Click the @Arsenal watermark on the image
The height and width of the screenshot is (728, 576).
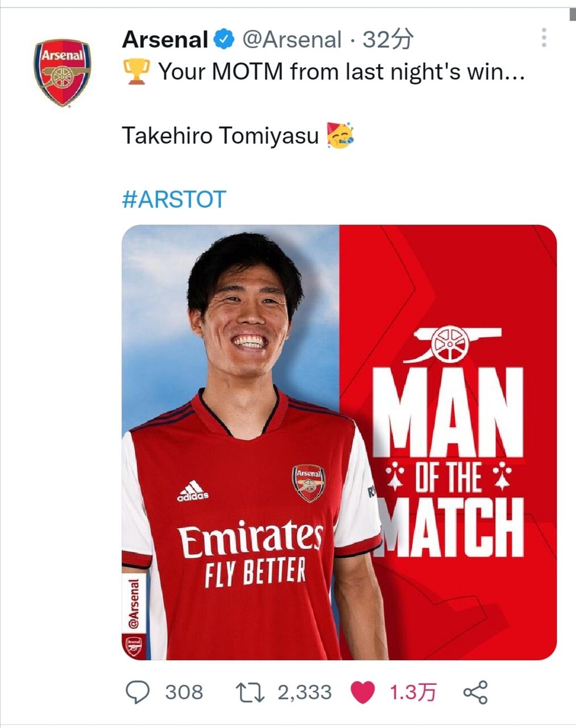click(134, 605)
